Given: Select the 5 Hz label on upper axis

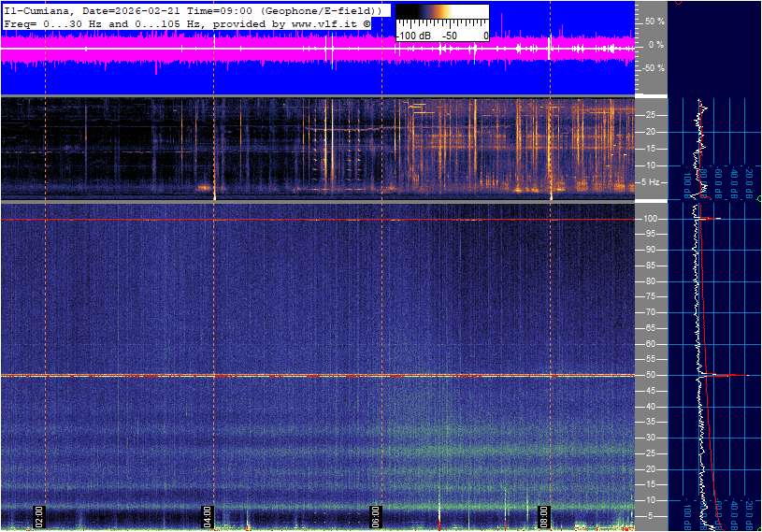Looking at the screenshot, I should (x=650, y=182).
